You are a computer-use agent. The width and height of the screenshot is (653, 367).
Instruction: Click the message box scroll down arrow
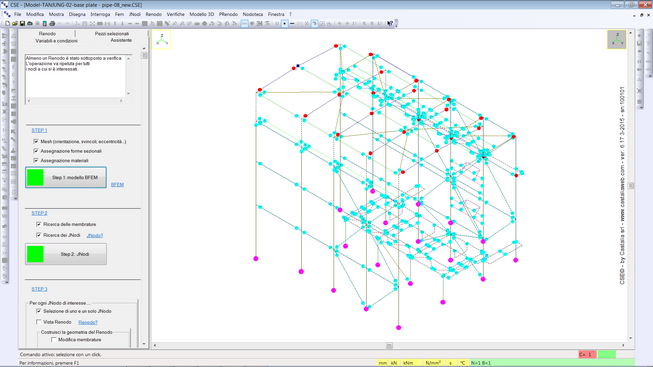128,94
